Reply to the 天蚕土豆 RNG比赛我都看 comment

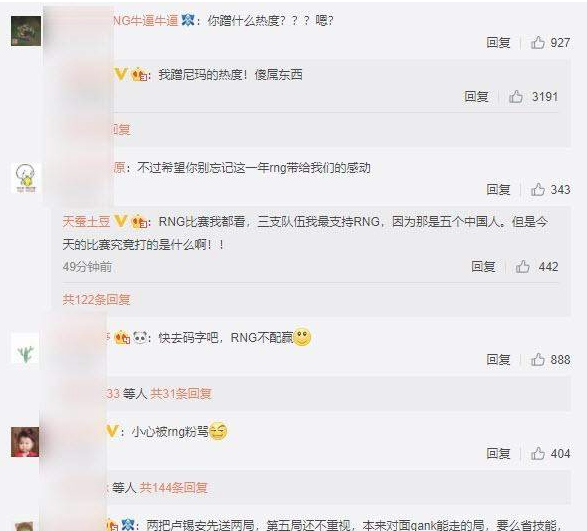(483, 267)
